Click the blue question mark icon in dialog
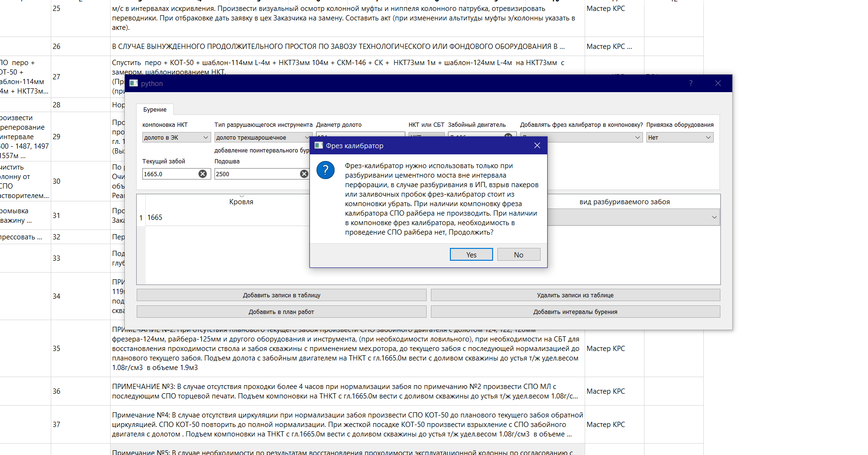Image resolution: width=868 pixels, height=455 pixels. point(326,170)
